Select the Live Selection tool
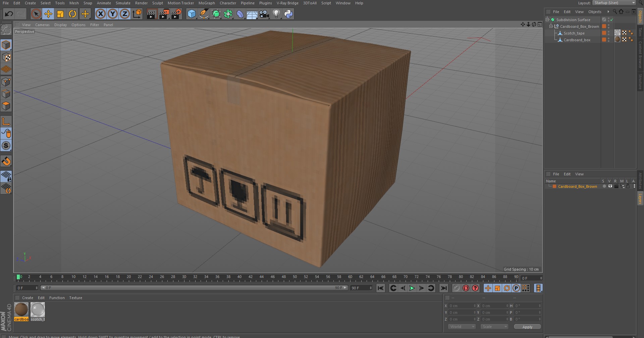644x338 pixels. 36,14
